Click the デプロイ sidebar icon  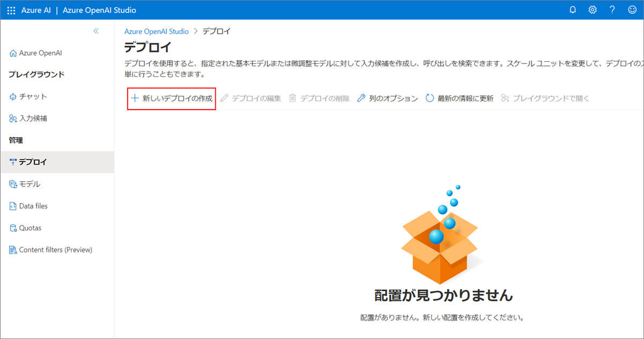point(13,162)
